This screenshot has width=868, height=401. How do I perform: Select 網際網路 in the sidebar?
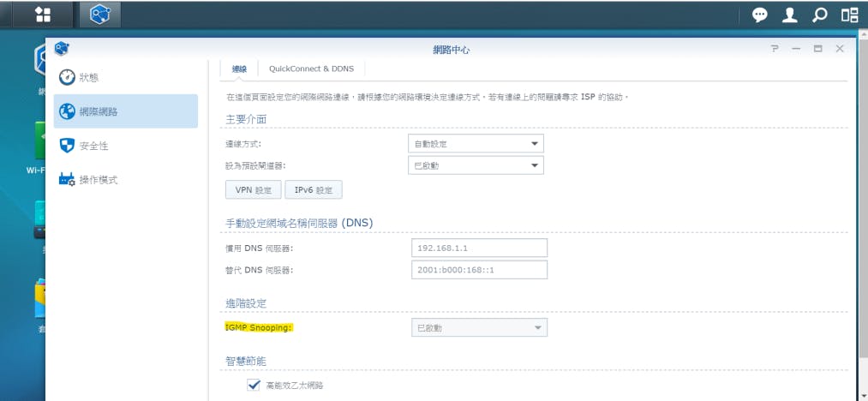pyautogui.click(x=126, y=111)
